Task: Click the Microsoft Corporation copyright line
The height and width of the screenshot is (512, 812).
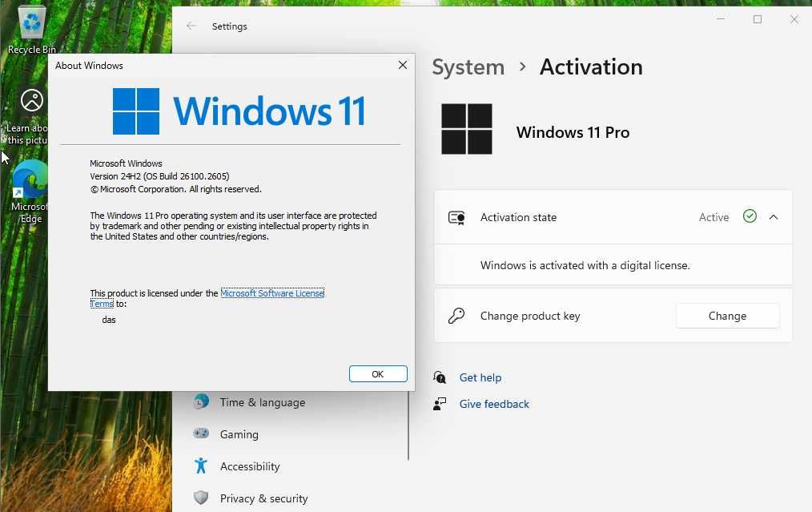Action: 176,189
